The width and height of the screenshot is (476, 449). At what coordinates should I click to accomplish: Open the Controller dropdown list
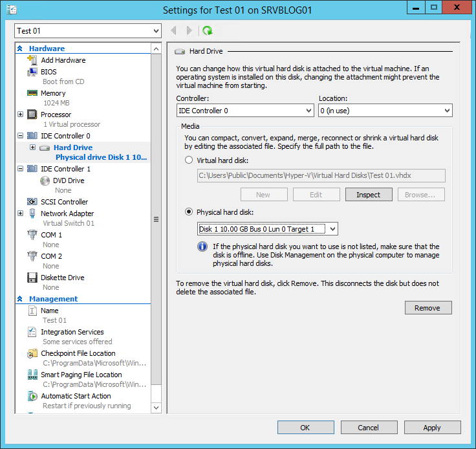tap(245, 111)
